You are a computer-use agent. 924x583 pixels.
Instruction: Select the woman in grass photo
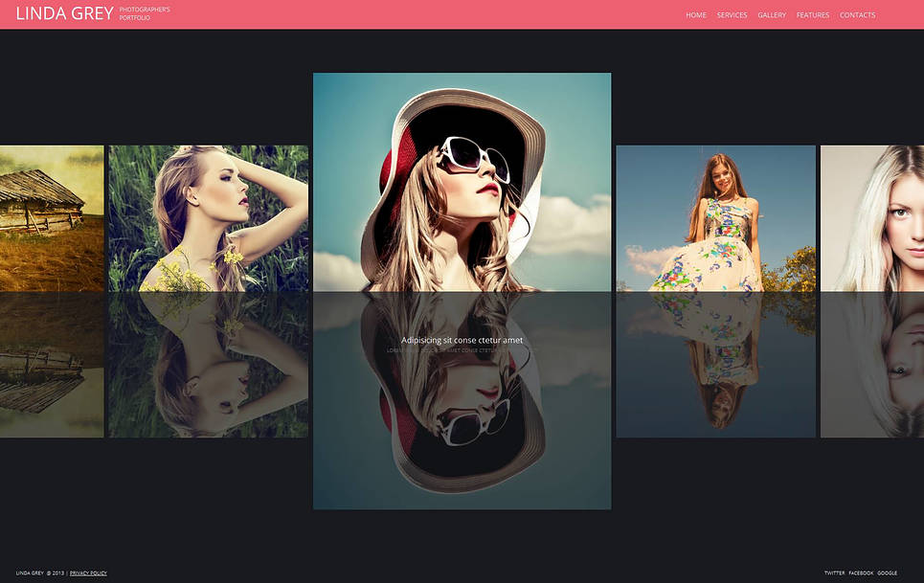point(208,217)
